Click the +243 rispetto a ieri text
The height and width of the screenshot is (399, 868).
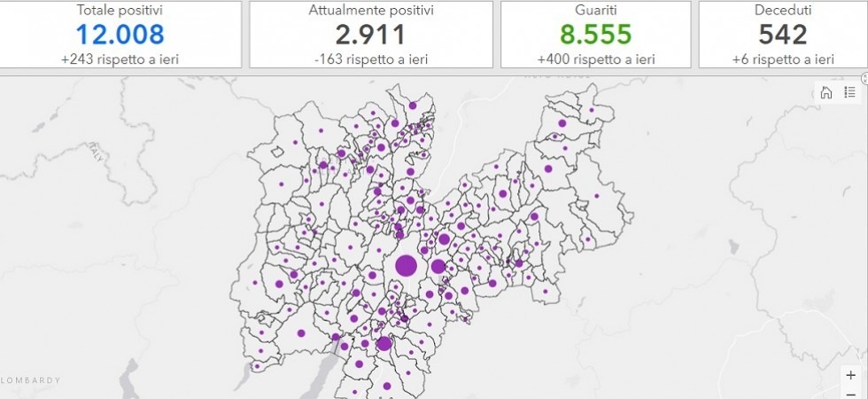point(120,59)
